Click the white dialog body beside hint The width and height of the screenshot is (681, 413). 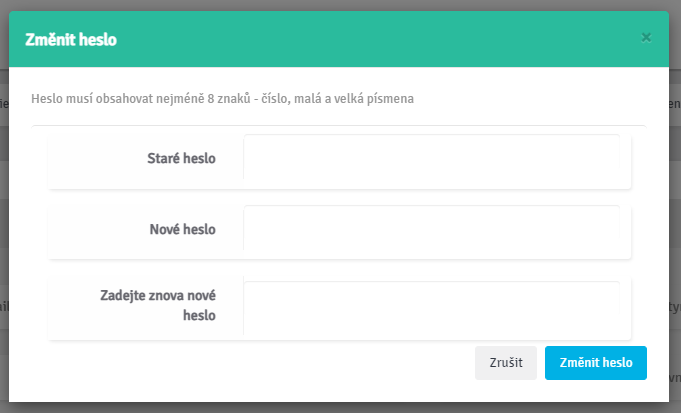click(530, 99)
